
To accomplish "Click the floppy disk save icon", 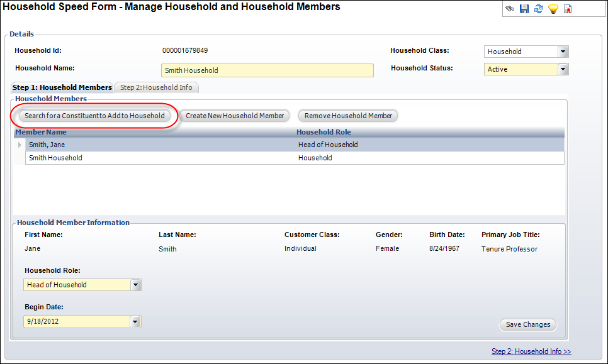I will click(524, 9).
